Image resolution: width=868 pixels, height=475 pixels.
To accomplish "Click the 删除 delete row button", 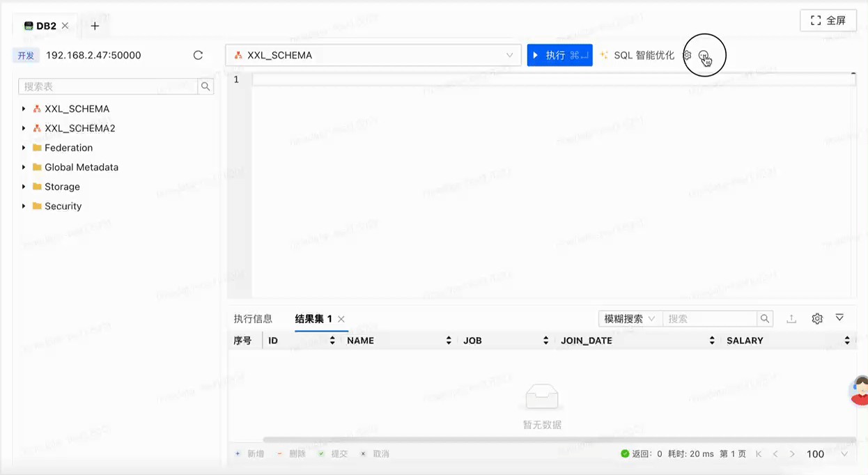I will 291,453.
